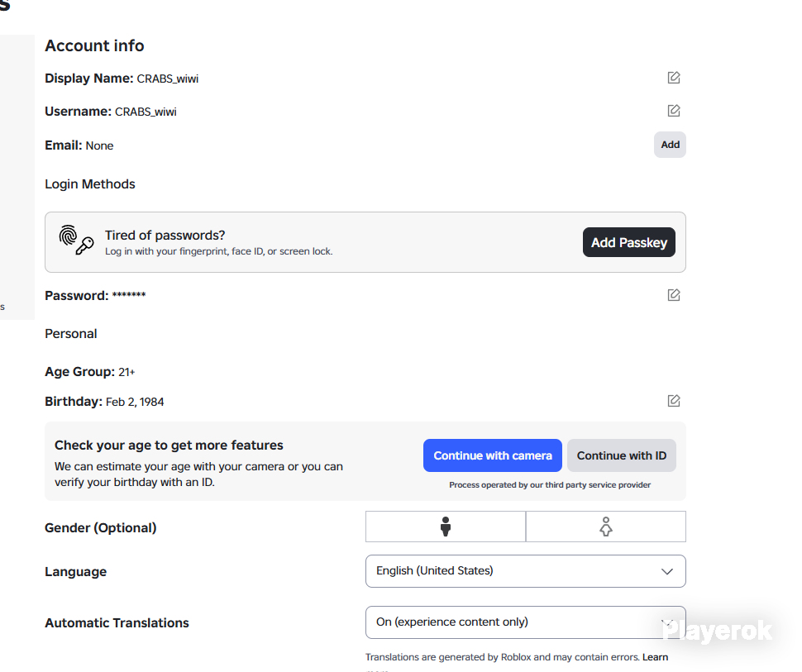802x672 pixels.
Task: Add an email address
Action: coord(670,145)
